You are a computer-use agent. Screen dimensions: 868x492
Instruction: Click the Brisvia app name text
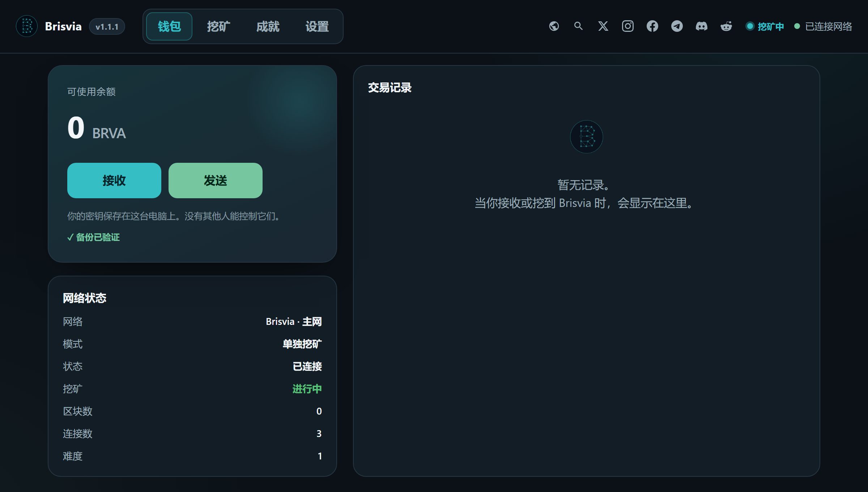63,26
